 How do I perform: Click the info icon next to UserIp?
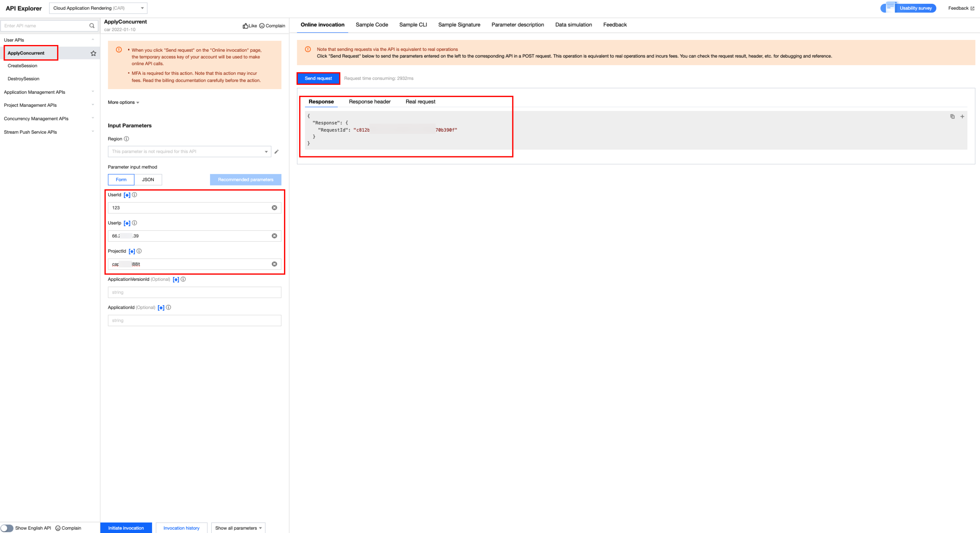(x=134, y=223)
